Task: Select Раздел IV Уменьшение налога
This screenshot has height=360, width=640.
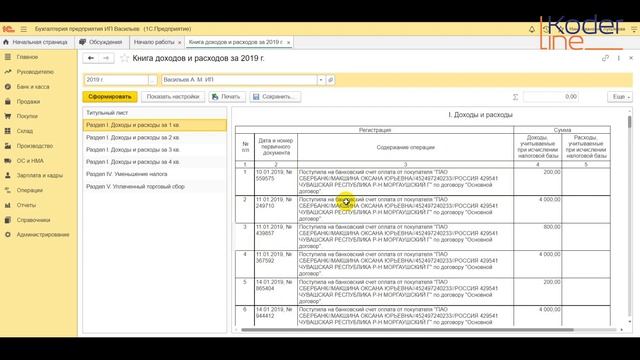Action: (155, 174)
